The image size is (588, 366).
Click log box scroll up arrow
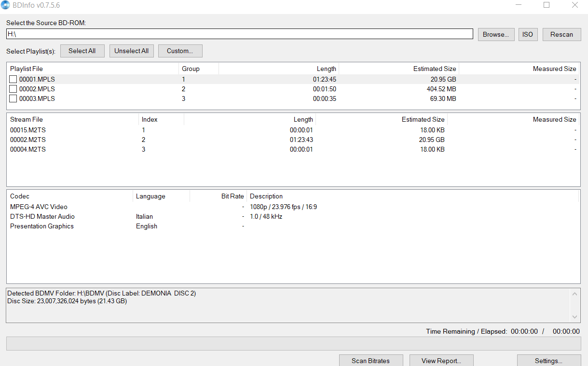click(x=574, y=294)
